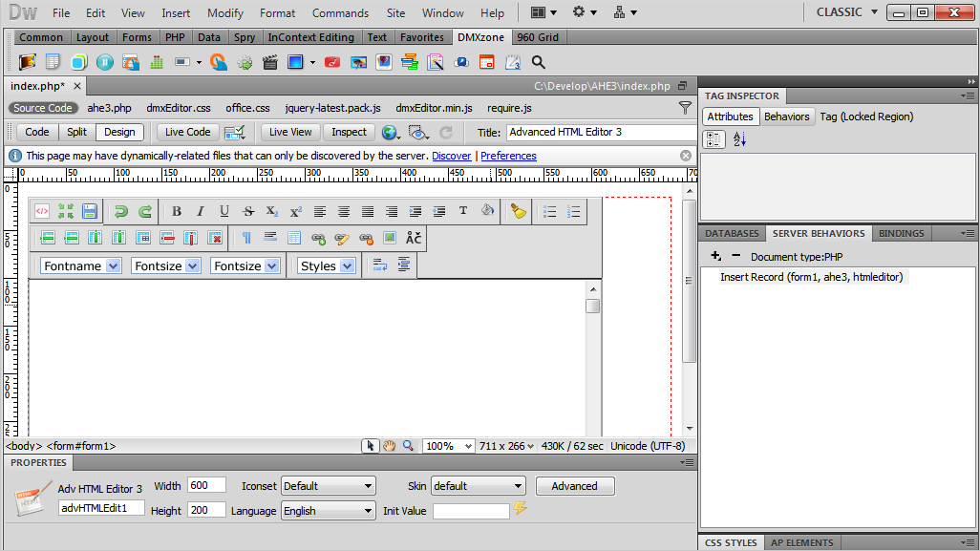980x551 pixels.
Task: Toggle Italic formatting in the editor
Action: 201,212
